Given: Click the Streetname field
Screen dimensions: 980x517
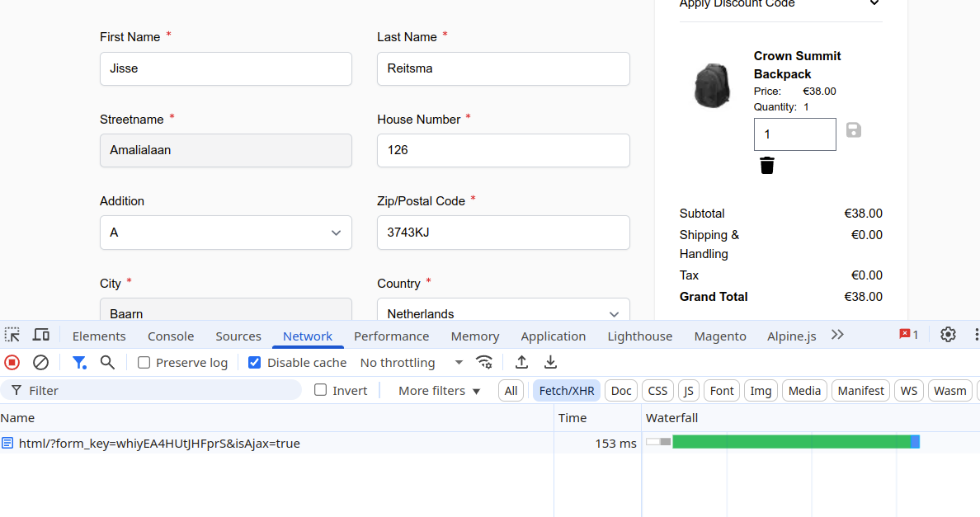Looking at the screenshot, I should click(226, 150).
